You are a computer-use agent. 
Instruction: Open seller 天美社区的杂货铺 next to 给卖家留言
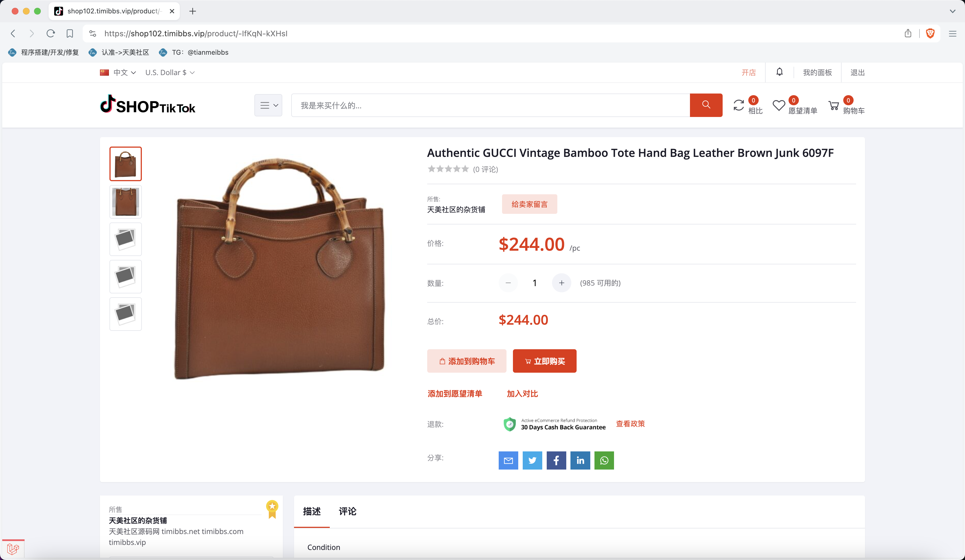(x=456, y=209)
